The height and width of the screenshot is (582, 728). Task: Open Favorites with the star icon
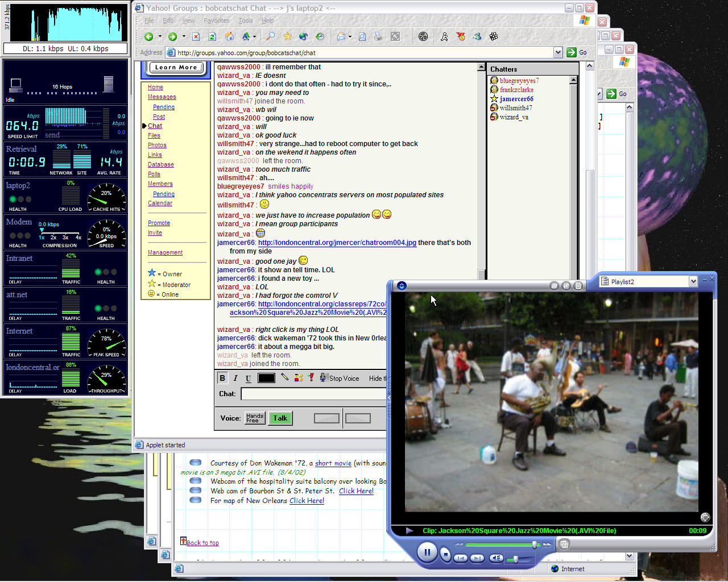pyautogui.click(x=287, y=36)
